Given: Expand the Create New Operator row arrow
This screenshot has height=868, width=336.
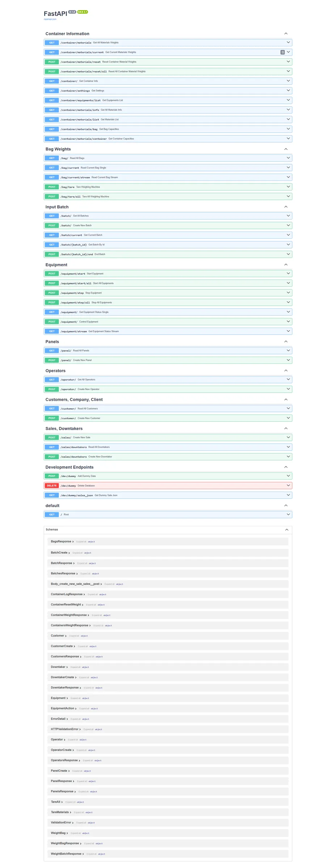Looking at the screenshot, I should click(x=288, y=389).
